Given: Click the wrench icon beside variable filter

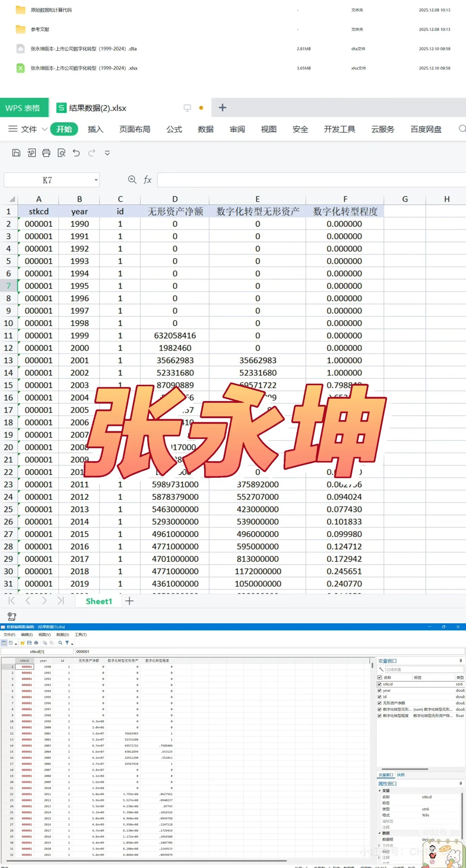Looking at the screenshot, I should tap(381, 669).
